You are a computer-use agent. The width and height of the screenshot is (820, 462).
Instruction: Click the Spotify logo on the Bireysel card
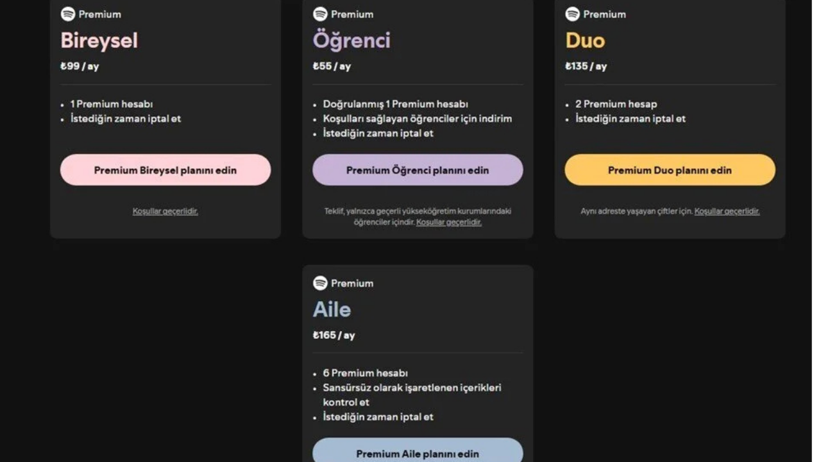68,14
